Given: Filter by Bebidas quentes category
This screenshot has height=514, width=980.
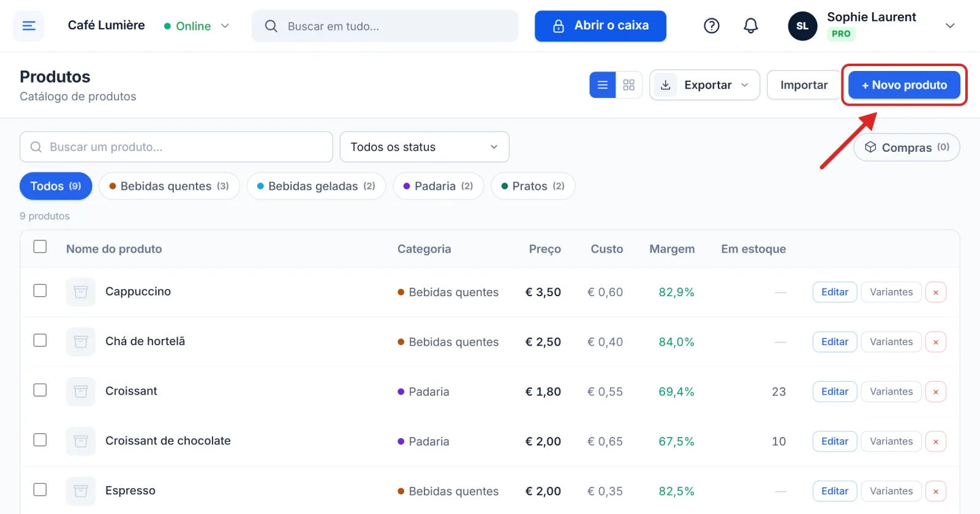Looking at the screenshot, I should pos(169,186).
